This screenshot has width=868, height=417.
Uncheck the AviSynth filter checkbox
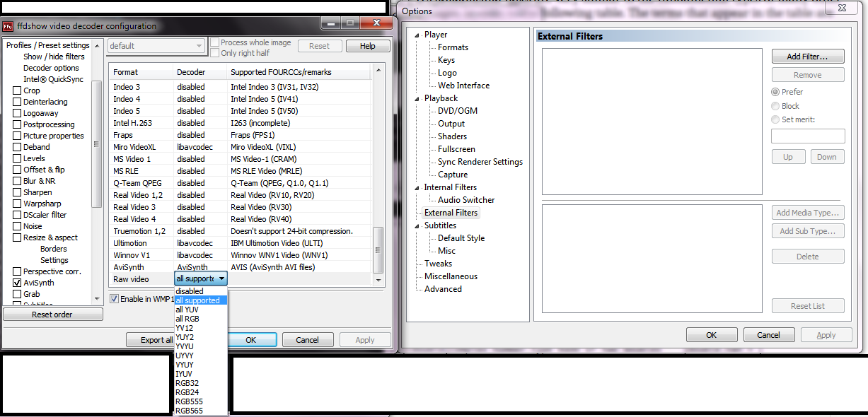coord(17,283)
